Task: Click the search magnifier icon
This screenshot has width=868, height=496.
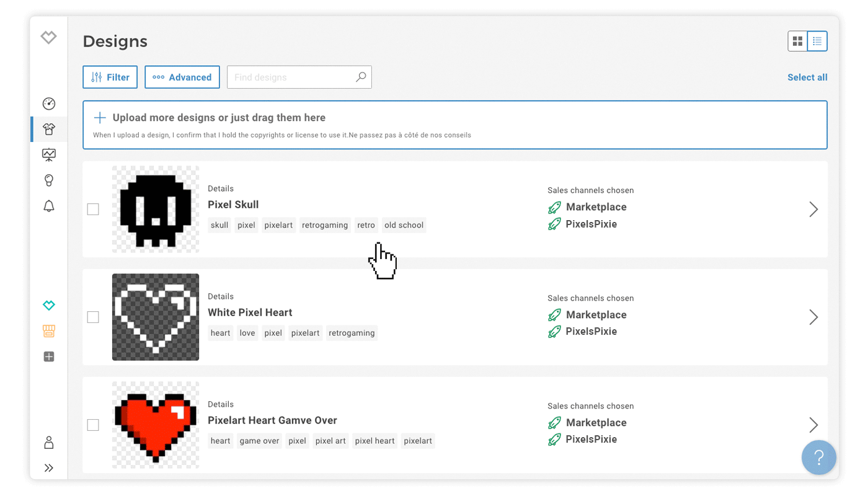Action: (361, 77)
